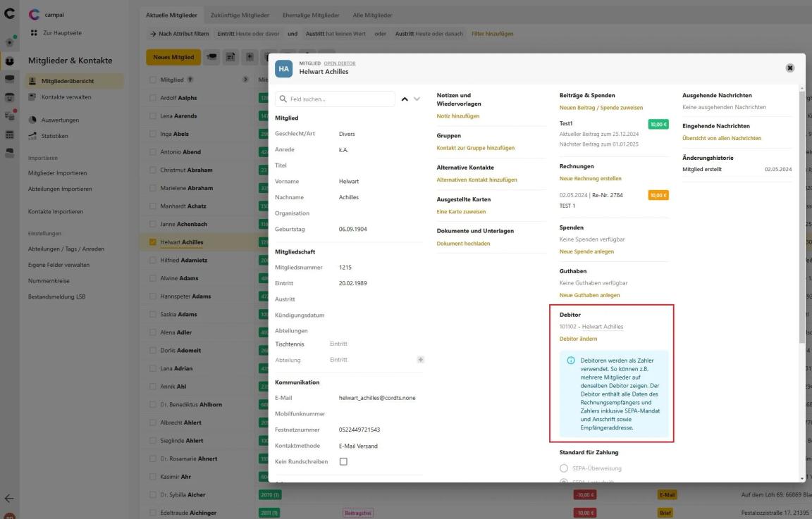Open the members module in the left rail
The image size is (812, 519).
tap(9, 61)
